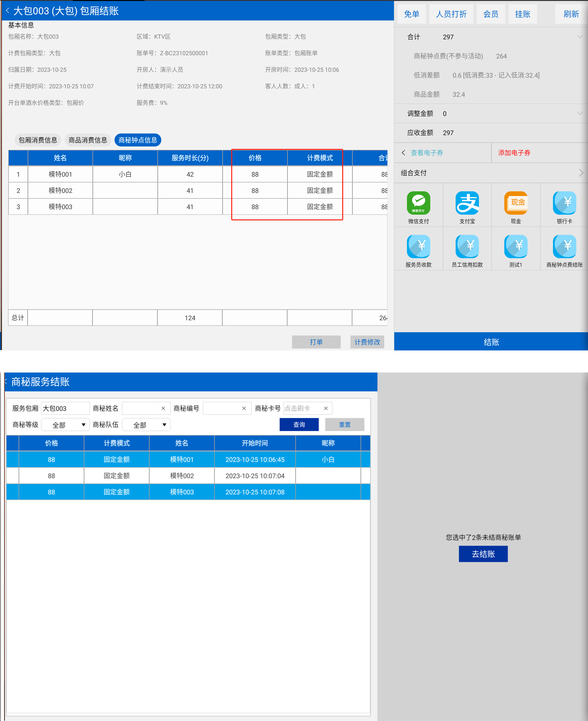Open the 商秘等级 dropdown
Image resolution: width=588 pixels, height=721 pixels.
(x=65, y=424)
